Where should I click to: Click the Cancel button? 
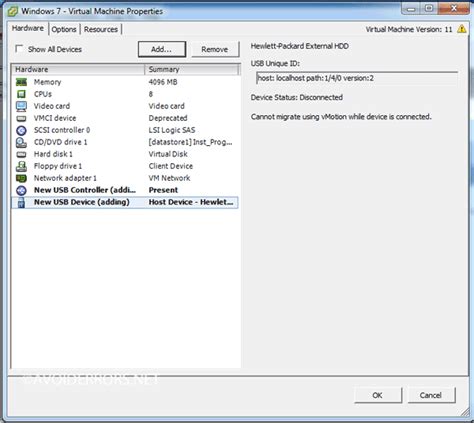coord(431,395)
